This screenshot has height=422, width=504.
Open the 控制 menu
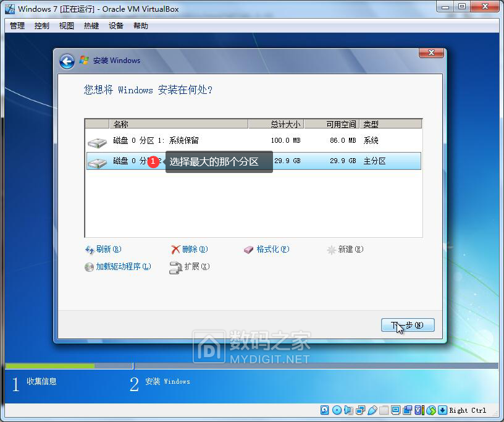coord(42,26)
